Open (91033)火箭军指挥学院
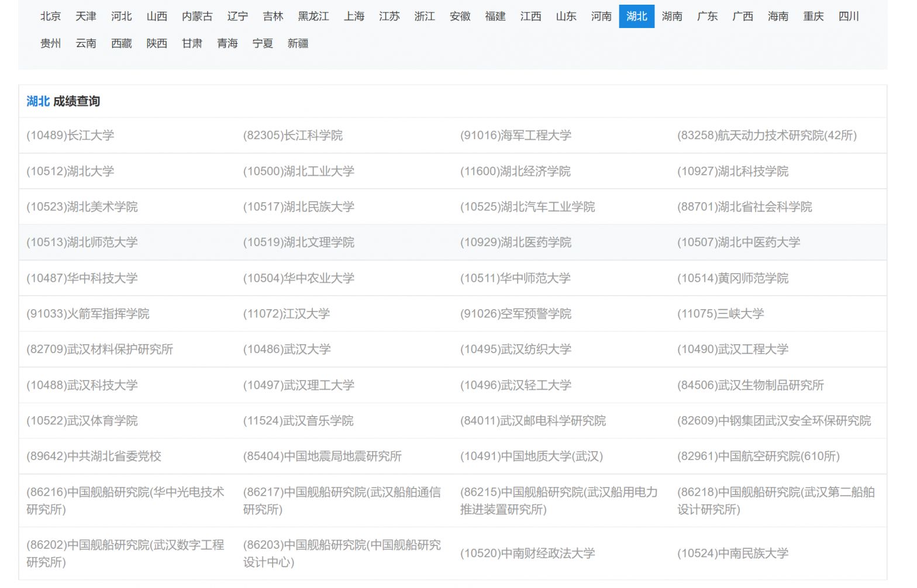Screen dimensions: 917x588 click(88, 314)
